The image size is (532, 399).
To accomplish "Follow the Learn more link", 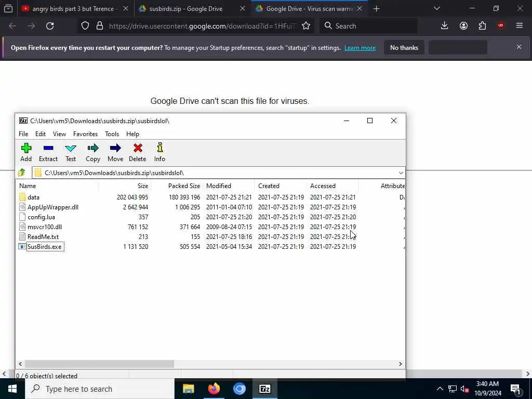I will (x=360, y=48).
